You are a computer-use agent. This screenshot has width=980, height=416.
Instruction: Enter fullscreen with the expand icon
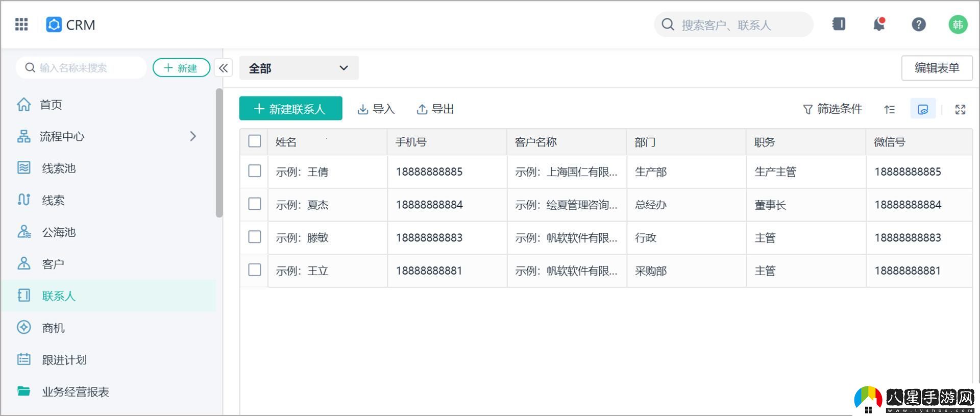960,109
